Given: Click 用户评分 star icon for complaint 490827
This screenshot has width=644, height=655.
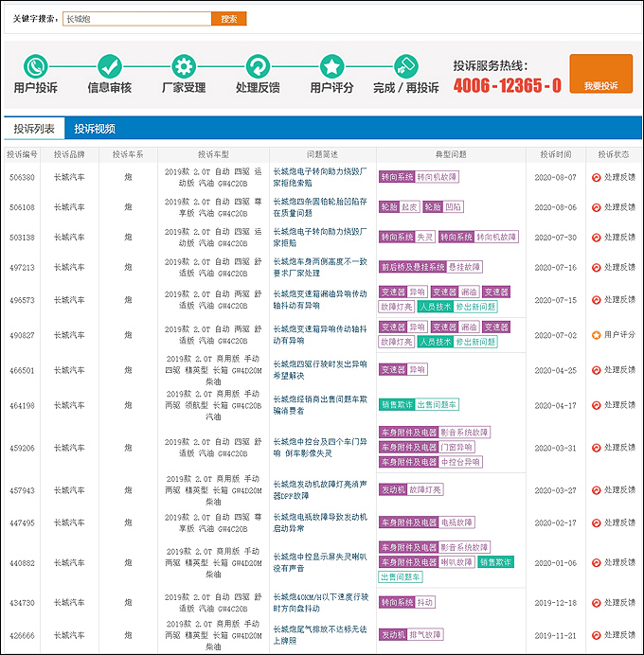Looking at the screenshot, I should pos(597,335).
